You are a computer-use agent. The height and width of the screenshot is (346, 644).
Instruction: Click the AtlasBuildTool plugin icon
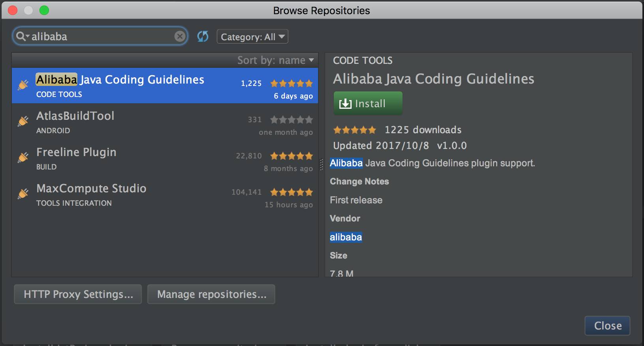23,121
